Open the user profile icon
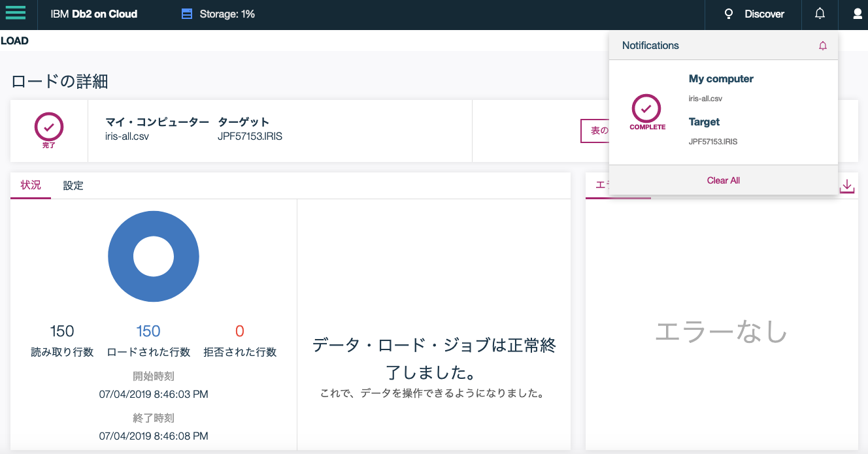Screen dimensions: 868x454 click(x=856, y=13)
